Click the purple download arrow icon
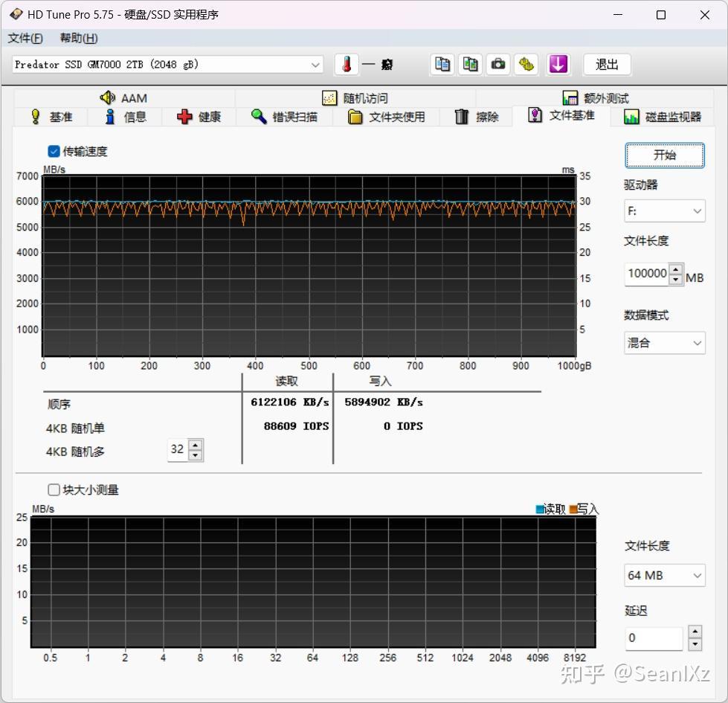 (x=558, y=65)
